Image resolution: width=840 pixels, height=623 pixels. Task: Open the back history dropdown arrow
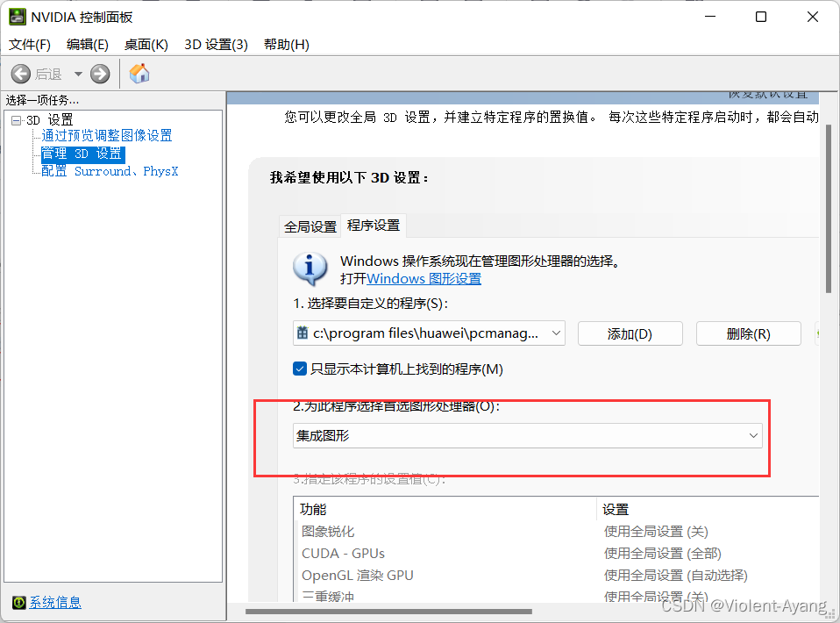(x=78, y=74)
